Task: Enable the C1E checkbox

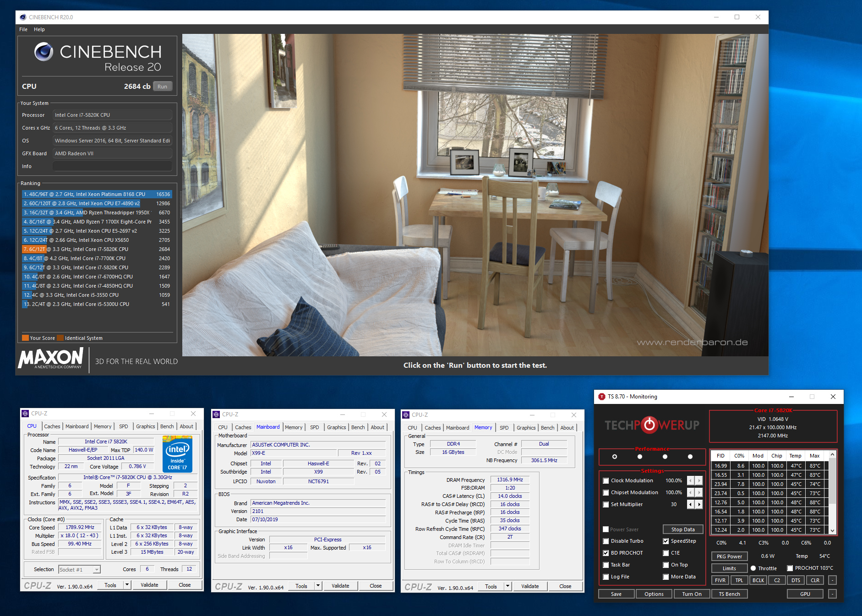Action: [x=666, y=553]
